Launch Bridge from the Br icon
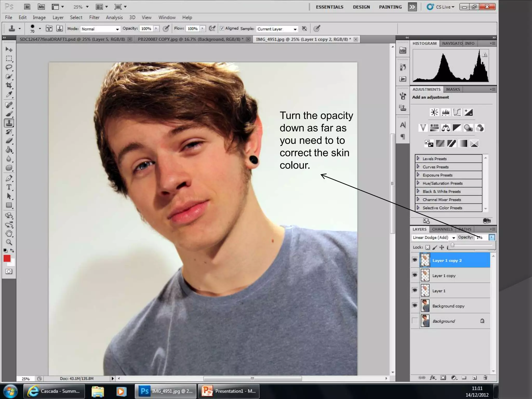 27,7
